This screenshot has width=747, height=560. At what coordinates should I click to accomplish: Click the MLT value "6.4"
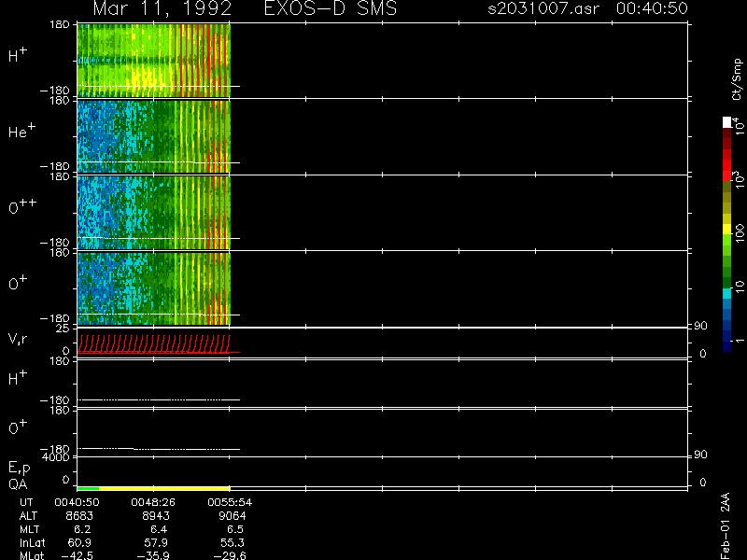tap(159, 529)
